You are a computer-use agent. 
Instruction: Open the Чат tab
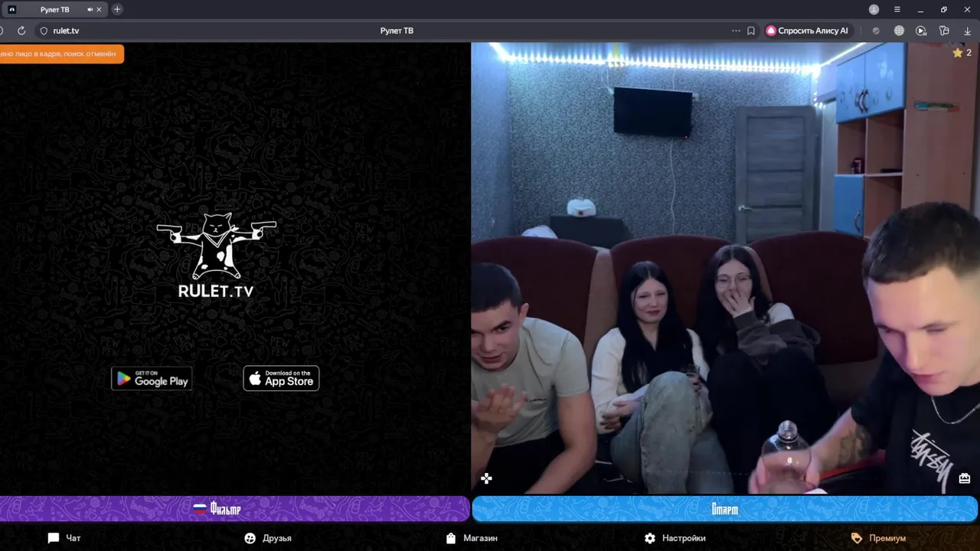64,538
